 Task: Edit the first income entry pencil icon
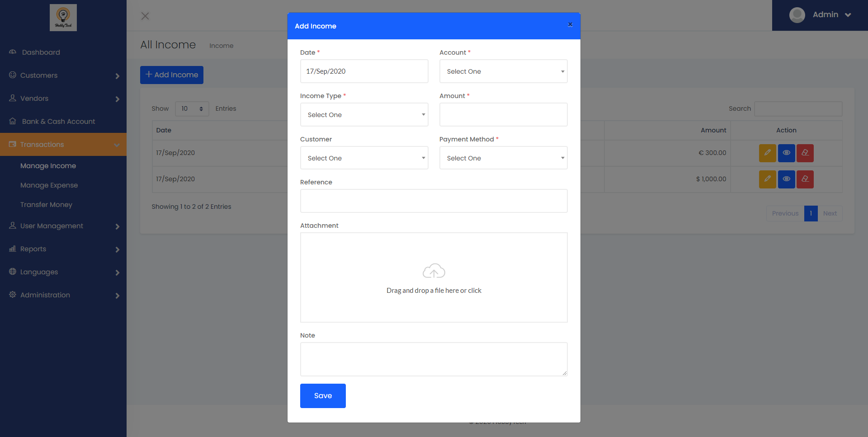pos(767,153)
